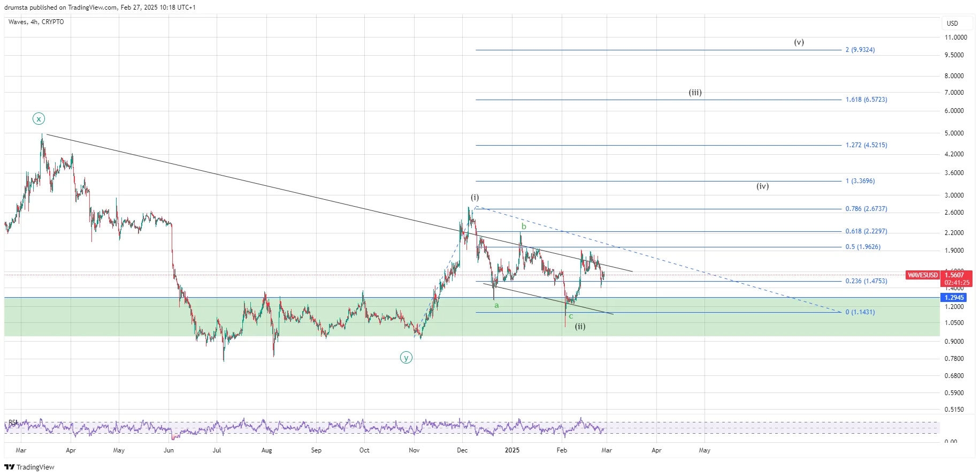The image size is (980, 476).
Task: Select the 1 (3.3696) Fibonacci level label
Action: point(860,181)
